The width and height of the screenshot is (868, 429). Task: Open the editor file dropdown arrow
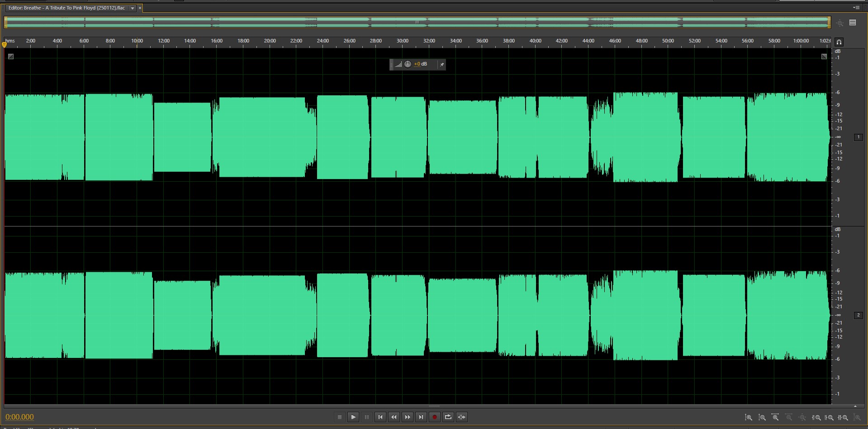(132, 8)
